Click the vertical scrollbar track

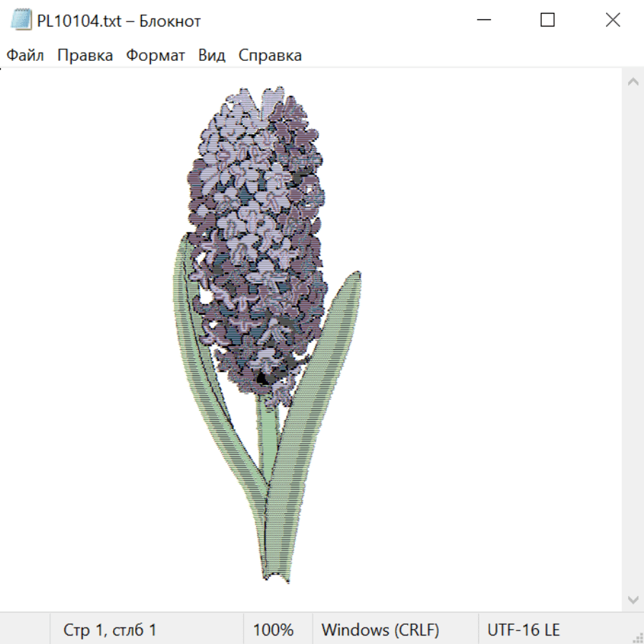point(633,341)
